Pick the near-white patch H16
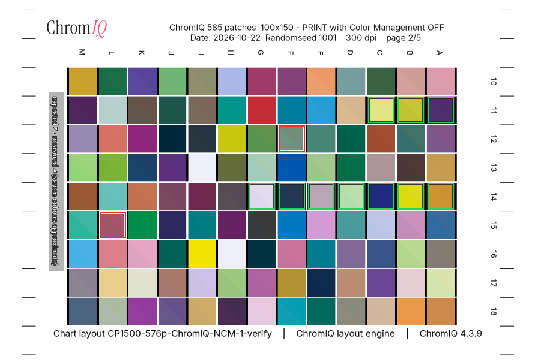Screen dimensions: 535x362 tap(232, 254)
